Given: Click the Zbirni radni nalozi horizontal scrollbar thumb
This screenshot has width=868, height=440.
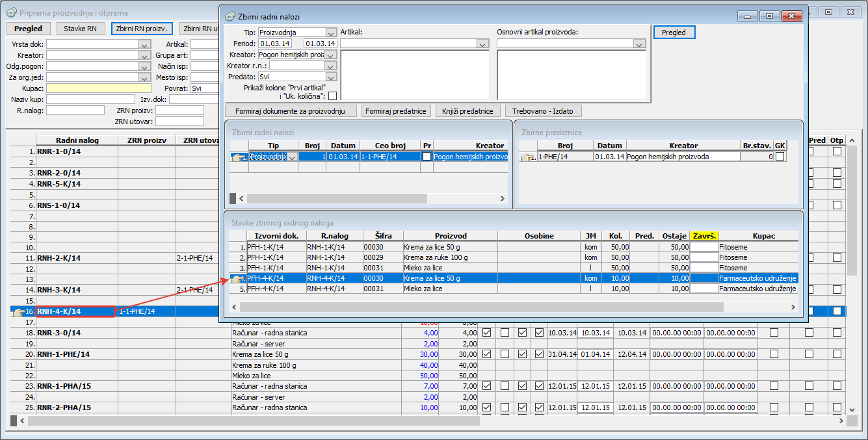Looking at the screenshot, I should click(337, 198).
